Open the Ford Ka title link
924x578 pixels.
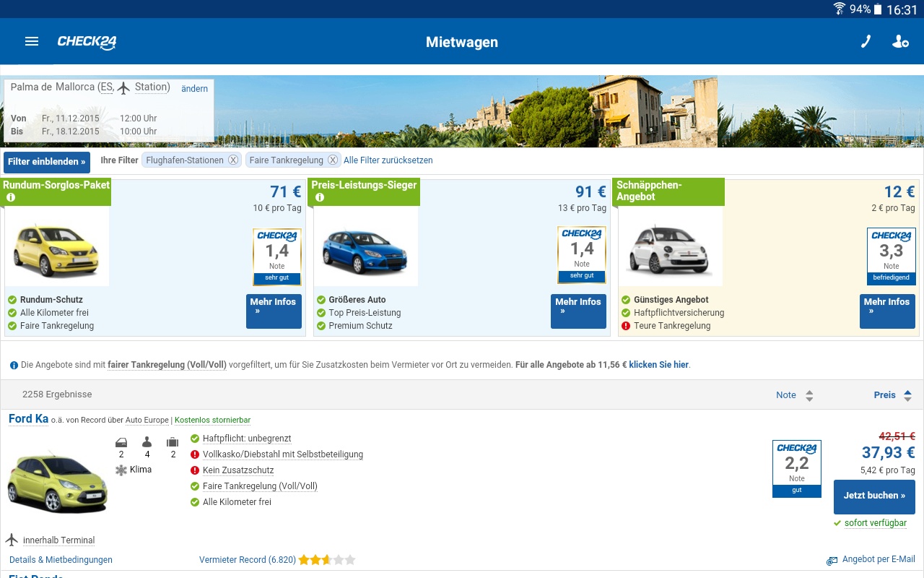click(x=28, y=419)
